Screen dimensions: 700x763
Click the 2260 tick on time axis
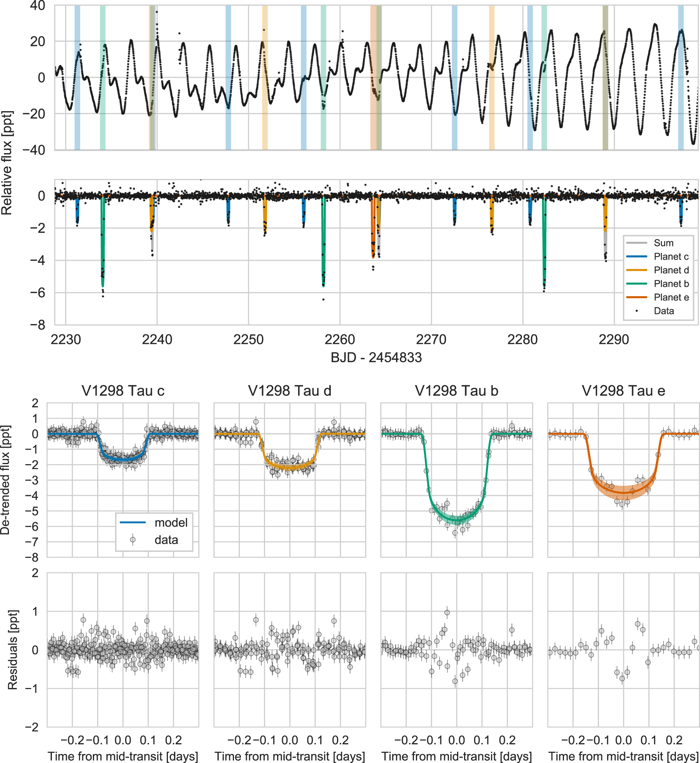[340, 340]
